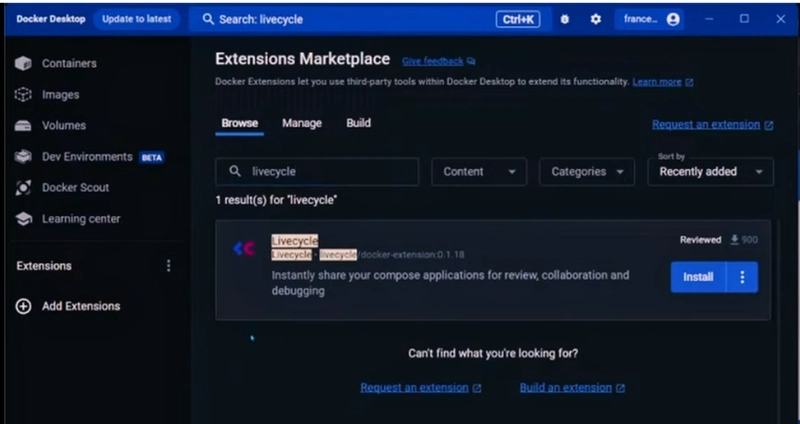800x424 pixels.
Task: Click the Livecycle extension logo
Action: point(244,248)
